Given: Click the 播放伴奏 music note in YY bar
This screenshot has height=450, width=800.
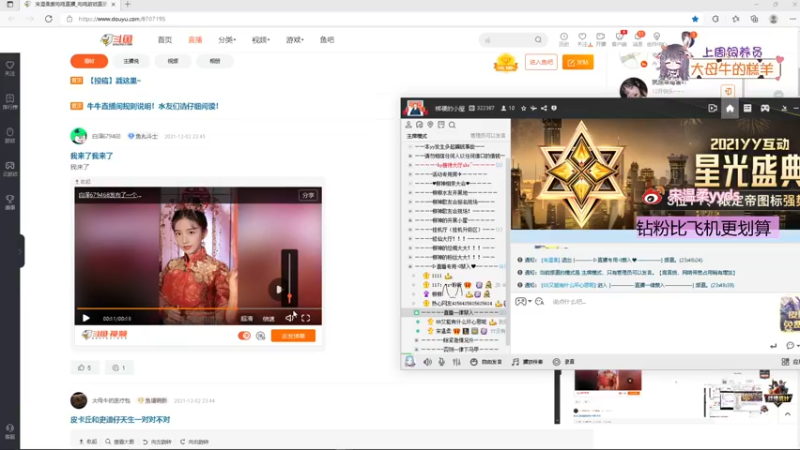Looking at the screenshot, I should [x=527, y=362].
